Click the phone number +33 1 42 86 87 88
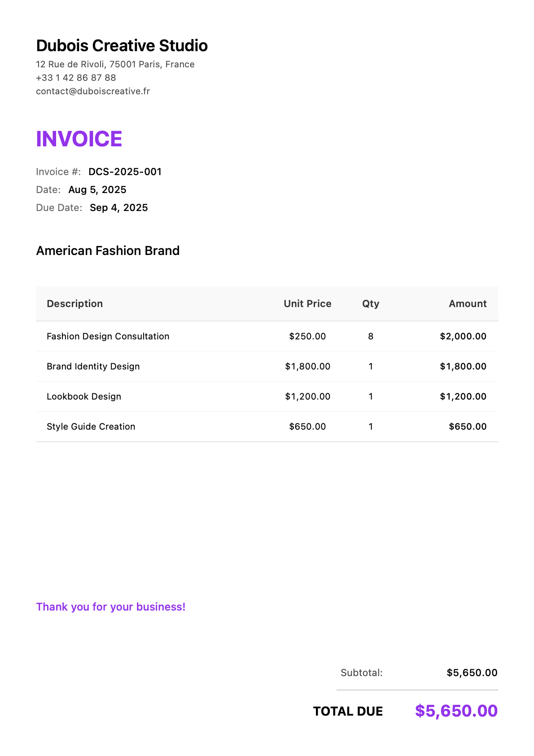Viewport: 534px width, 756px height. (76, 78)
